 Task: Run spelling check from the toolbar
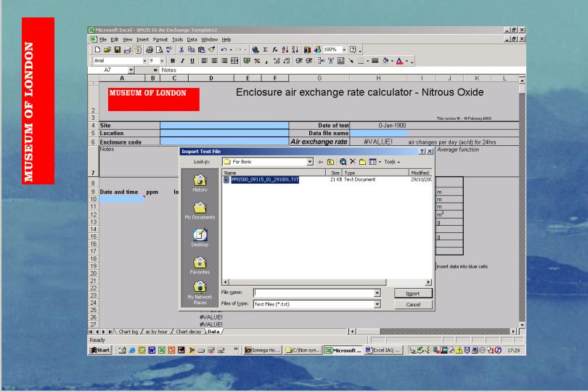[x=169, y=49]
